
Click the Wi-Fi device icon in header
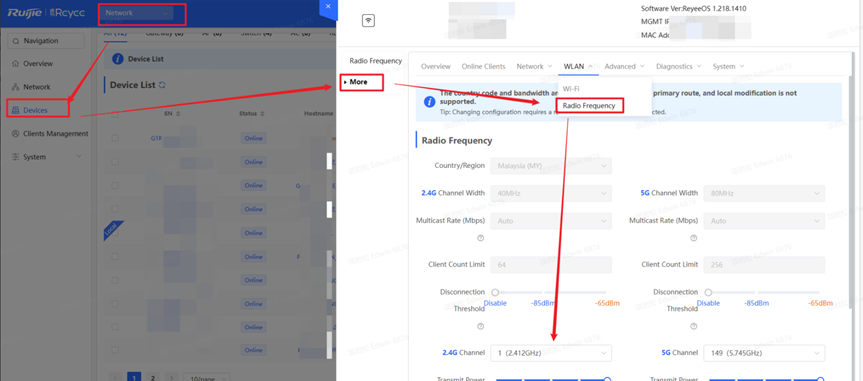point(368,21)
